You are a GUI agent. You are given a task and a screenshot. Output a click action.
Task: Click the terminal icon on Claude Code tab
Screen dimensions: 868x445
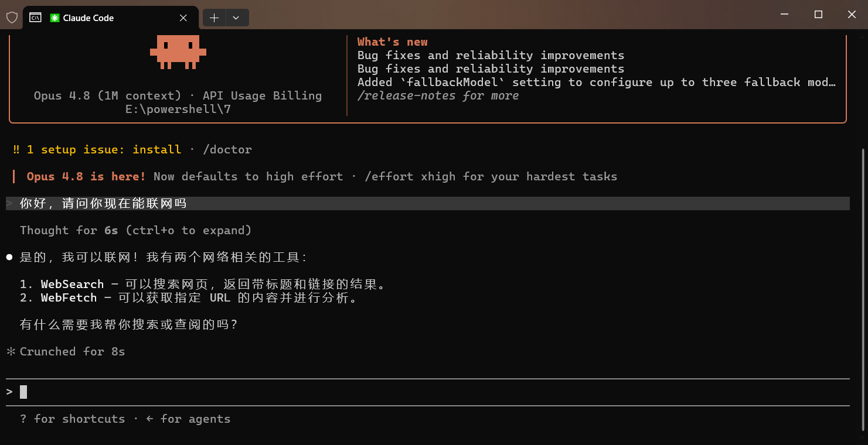[35, 18]
